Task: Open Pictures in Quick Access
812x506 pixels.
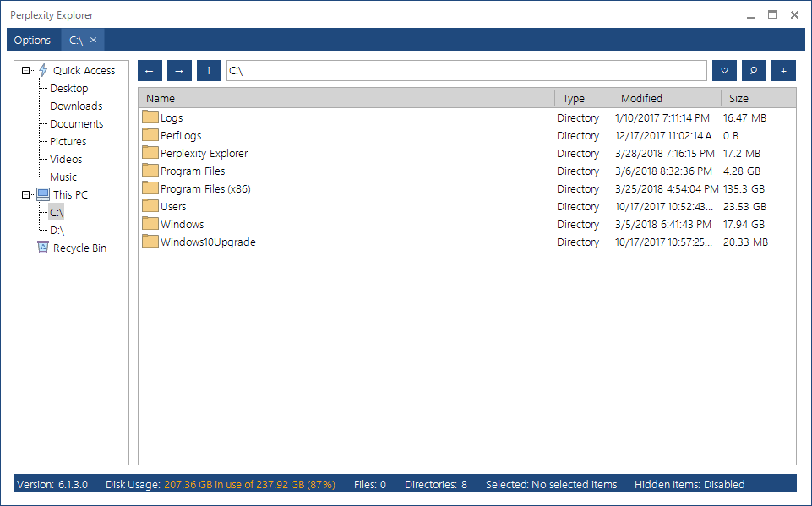Action: pos(68,141)
